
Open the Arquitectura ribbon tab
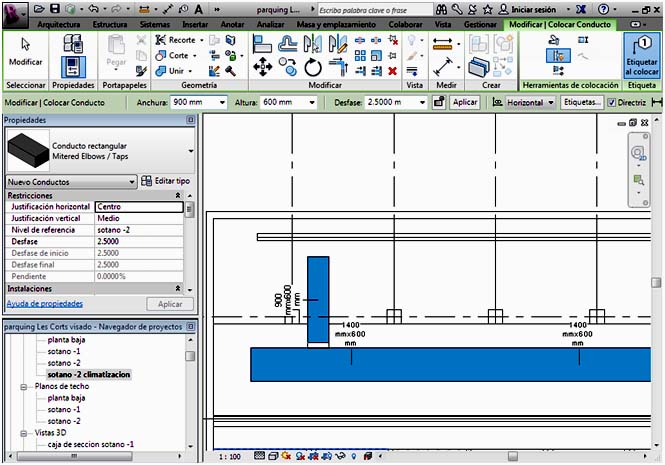(x=58, y=22)
